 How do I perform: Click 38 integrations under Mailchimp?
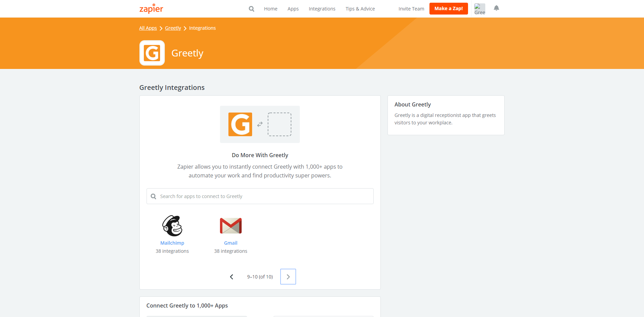tap(172, 251)
